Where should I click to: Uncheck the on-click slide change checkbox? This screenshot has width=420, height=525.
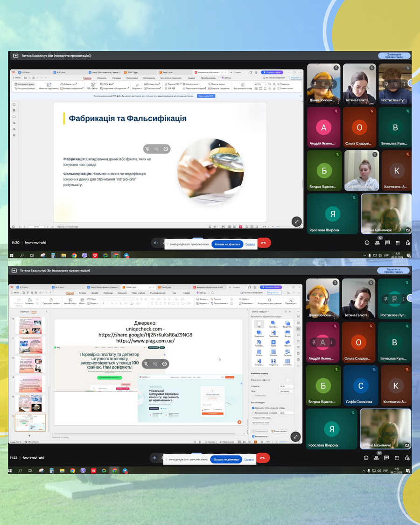(x=253, y=407)
